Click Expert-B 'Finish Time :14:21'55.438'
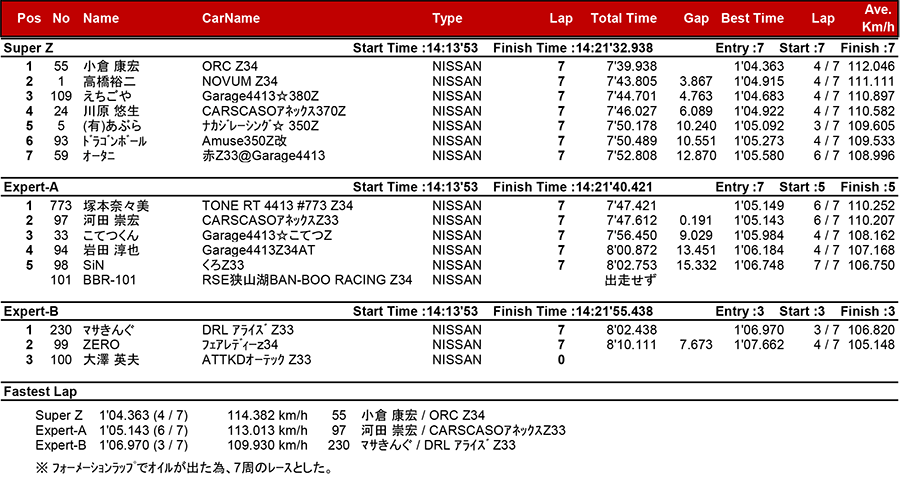Screen dimensions: 900x477 [573, 311]
